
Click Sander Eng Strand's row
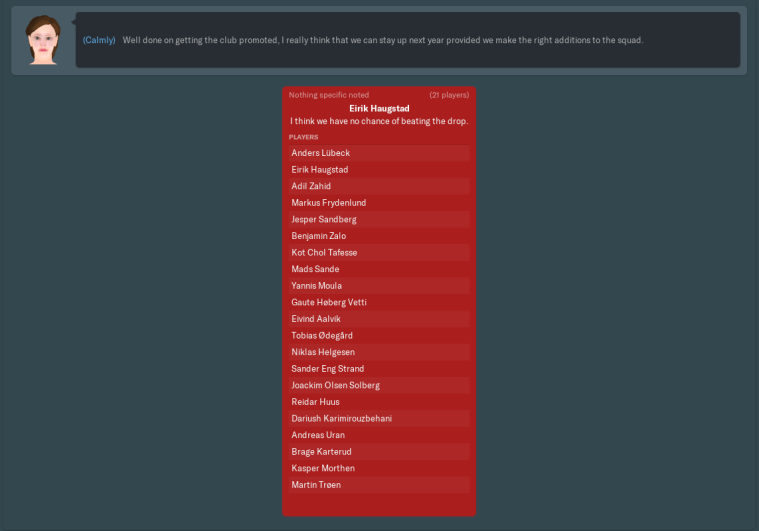click(328, 369)
